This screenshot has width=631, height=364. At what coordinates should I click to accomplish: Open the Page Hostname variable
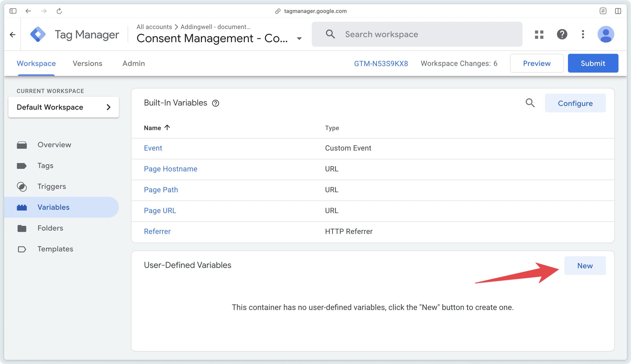point(171,169)
